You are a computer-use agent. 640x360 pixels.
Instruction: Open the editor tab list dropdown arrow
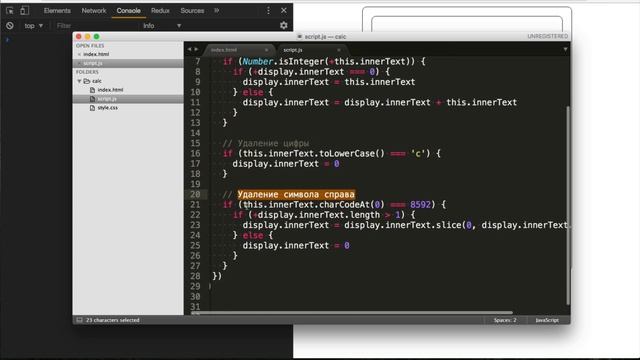coord(565,49)
